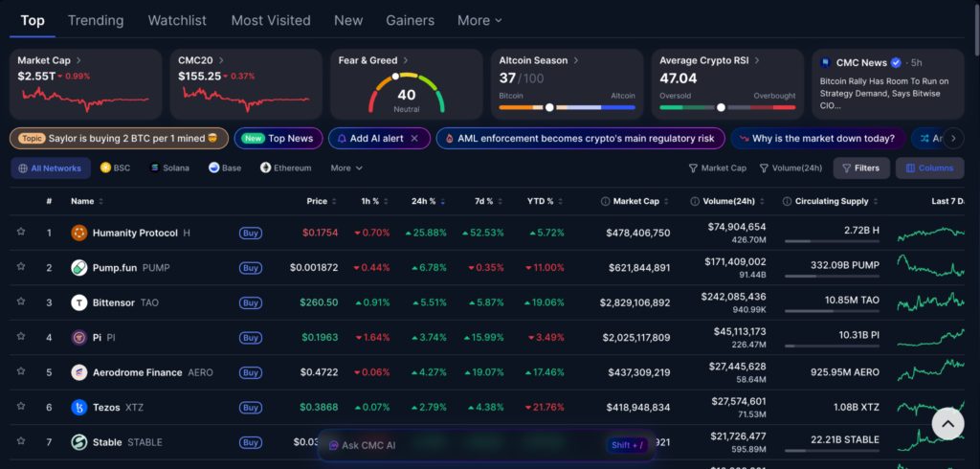
Task: Sort table by 24h % column
Action: [424, 202]
